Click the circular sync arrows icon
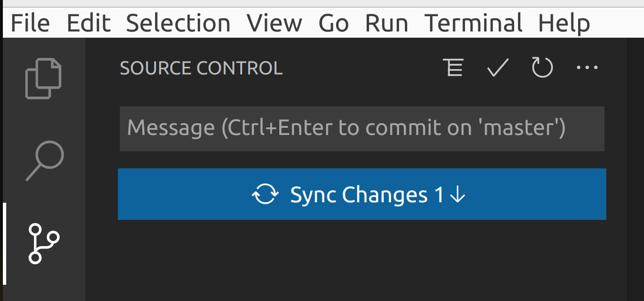The width and height of the screenshot is (644, 301). pos(265,195)
